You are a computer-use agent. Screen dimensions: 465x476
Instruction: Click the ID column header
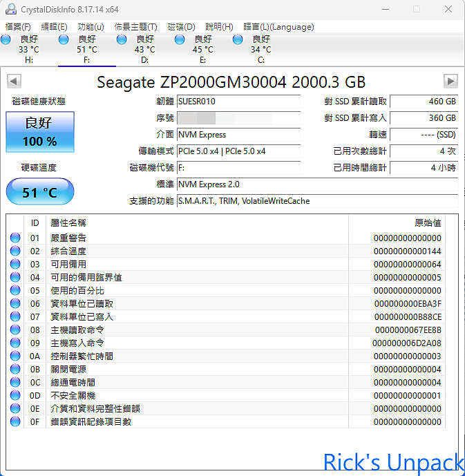pos(35,223)
